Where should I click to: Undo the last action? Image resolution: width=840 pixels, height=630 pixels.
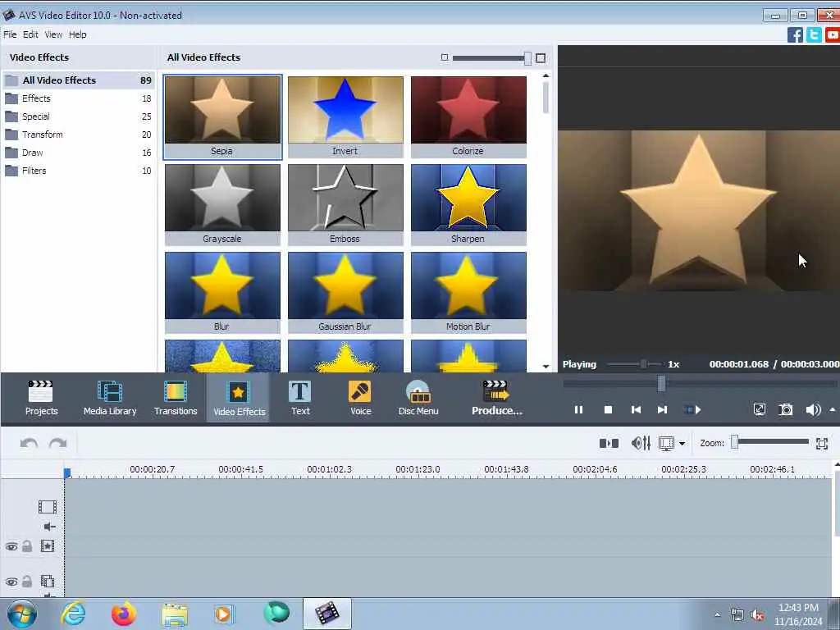(29, 443)
